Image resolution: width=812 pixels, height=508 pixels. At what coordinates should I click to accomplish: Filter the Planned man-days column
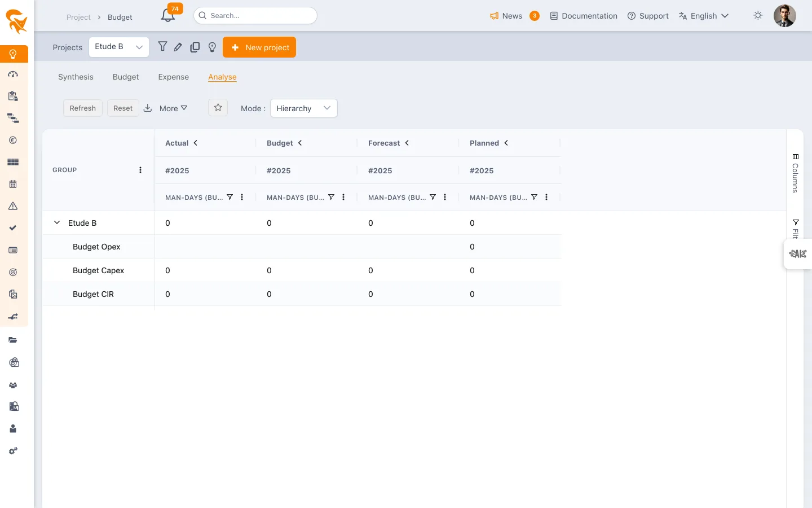(x=534, y=197)
